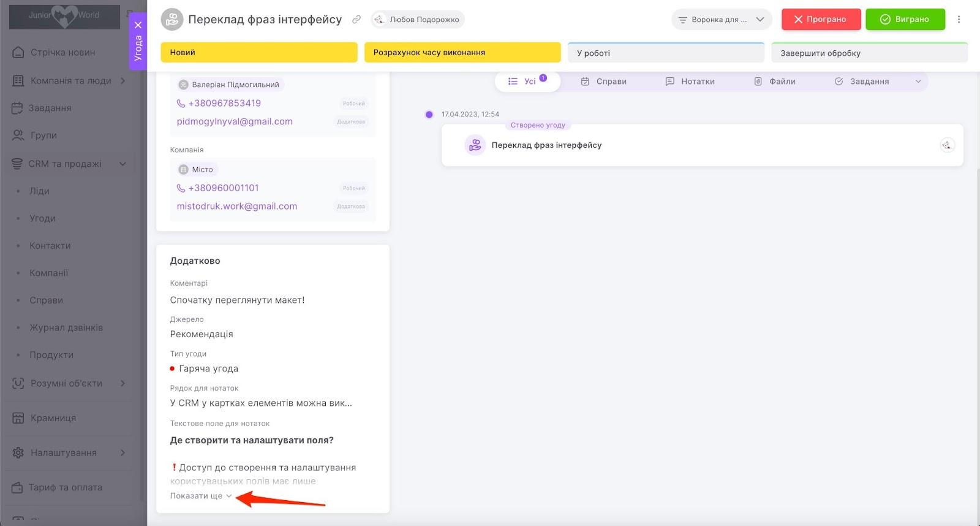Copy deal link using chain icon
The width and height of the screenshot is (980, 526).
click(x=356, y=20)
